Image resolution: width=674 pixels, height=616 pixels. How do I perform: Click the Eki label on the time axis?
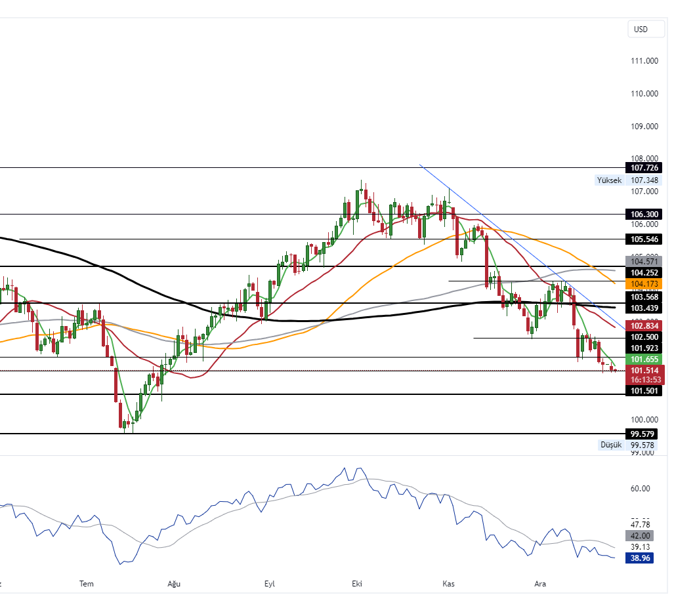[356, 583]
